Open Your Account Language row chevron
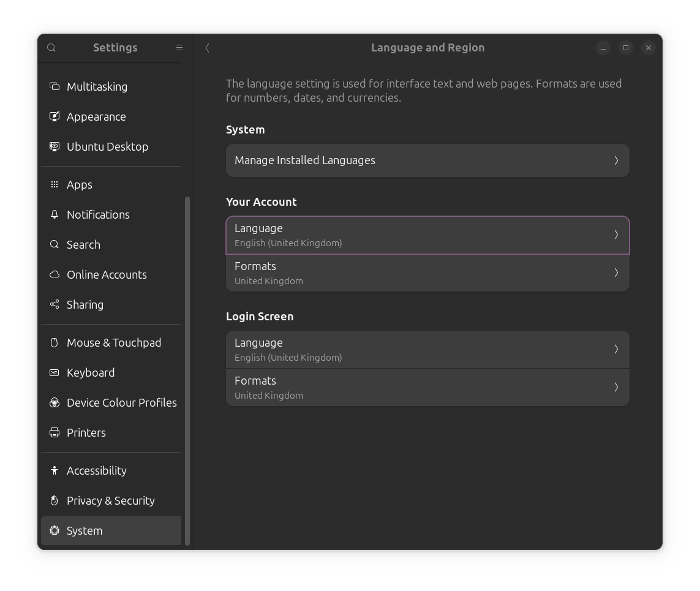 click(x=616, y=235)
